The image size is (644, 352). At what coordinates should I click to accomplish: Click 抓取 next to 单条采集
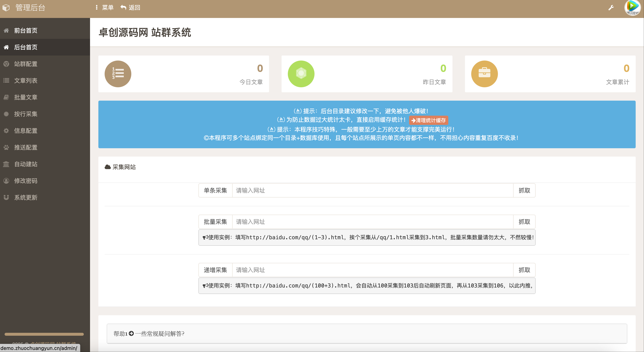click(524, 191)
